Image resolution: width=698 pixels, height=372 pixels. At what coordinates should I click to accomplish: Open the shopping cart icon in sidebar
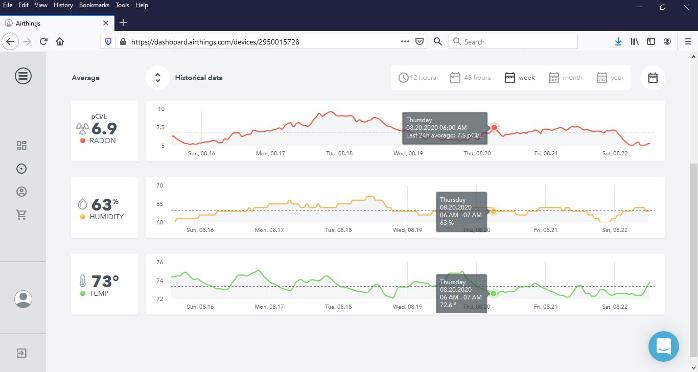click(x=21, y=215)
